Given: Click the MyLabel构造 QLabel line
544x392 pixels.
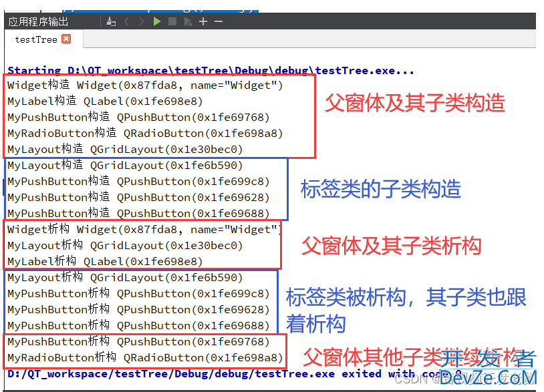Looking at the screenshot, I should (105, 101).
